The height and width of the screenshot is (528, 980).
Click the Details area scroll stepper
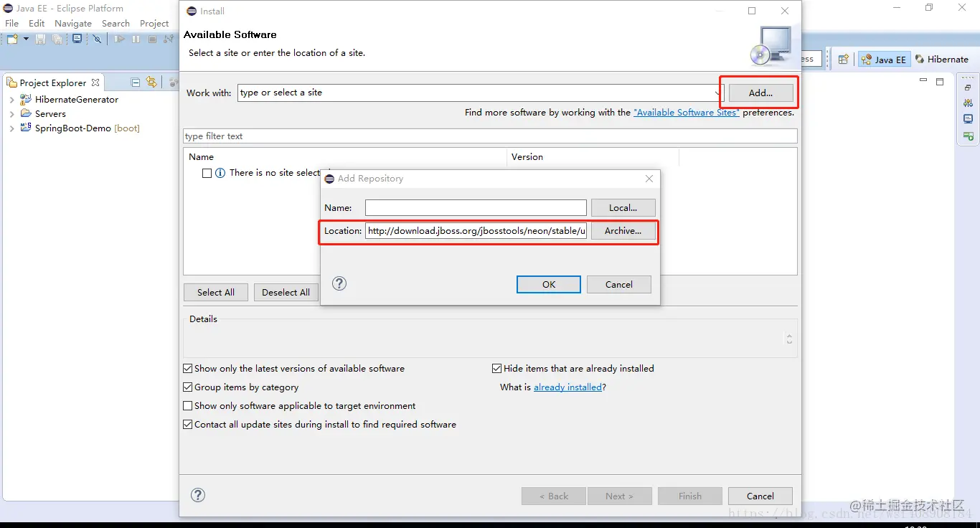pos(789,339)
